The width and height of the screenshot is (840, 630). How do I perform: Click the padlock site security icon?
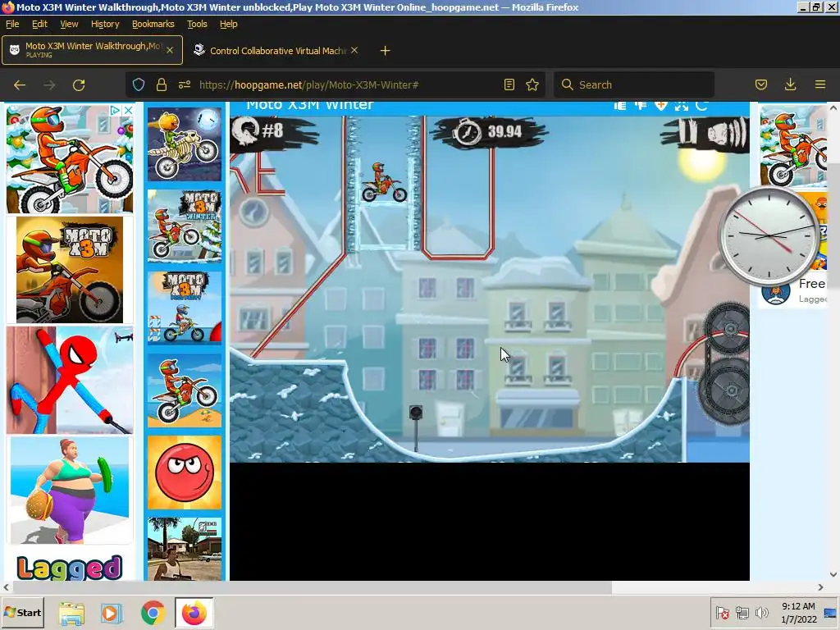tap(162, 84)
